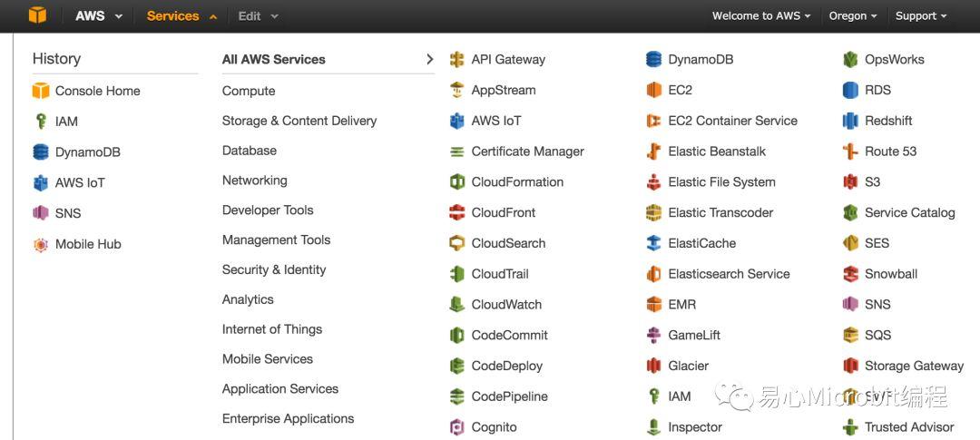Expand All AWS Services chevron arrow

coord(429,59)
